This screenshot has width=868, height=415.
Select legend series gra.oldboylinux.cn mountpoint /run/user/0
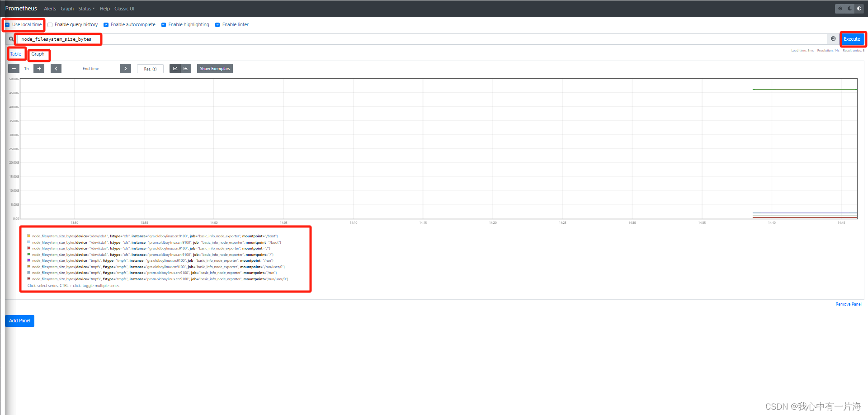coord(159,267)
